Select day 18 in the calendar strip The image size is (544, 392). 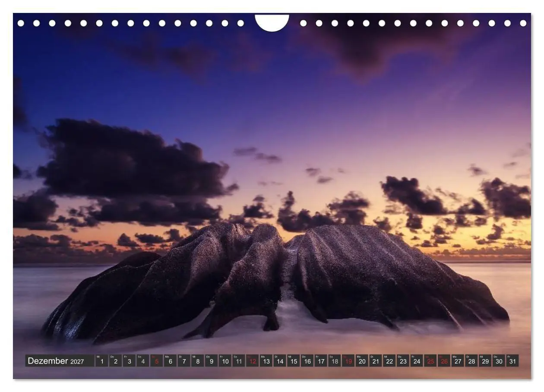tap(335, 361)
